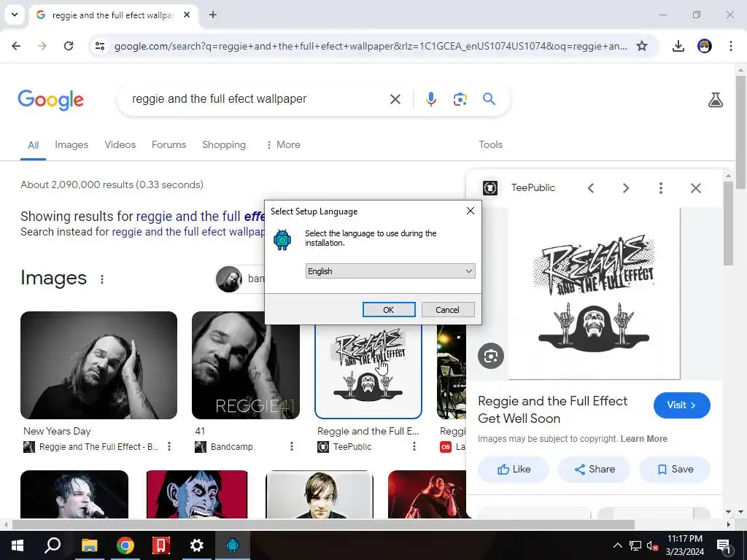Screen dimensions: 747x560
Task: Click the page horizontal scrollbar
Action: click(x=323, y=524)
